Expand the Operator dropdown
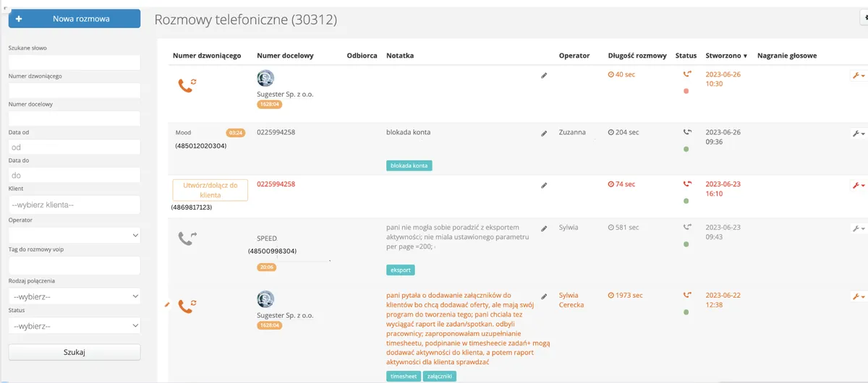 coord(74,235)
